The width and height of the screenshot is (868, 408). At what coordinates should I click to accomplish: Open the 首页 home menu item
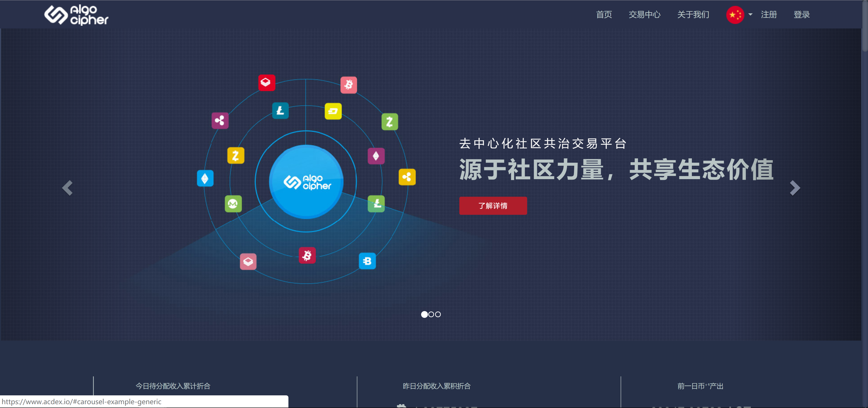[x=604, y=14]
